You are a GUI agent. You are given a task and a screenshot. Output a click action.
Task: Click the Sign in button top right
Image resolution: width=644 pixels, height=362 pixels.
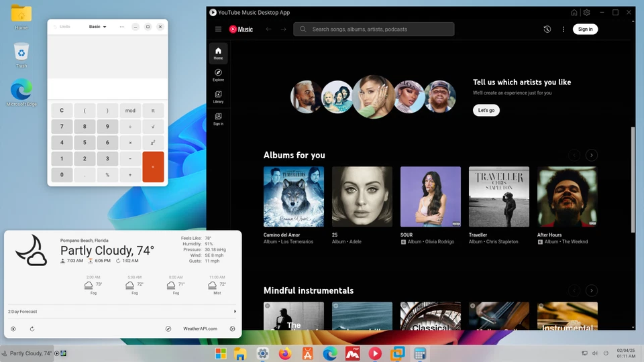[585, 29]
